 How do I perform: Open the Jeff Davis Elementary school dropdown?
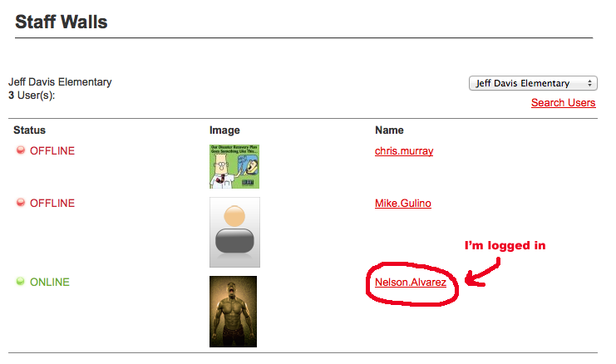click(x=533, y=83)
